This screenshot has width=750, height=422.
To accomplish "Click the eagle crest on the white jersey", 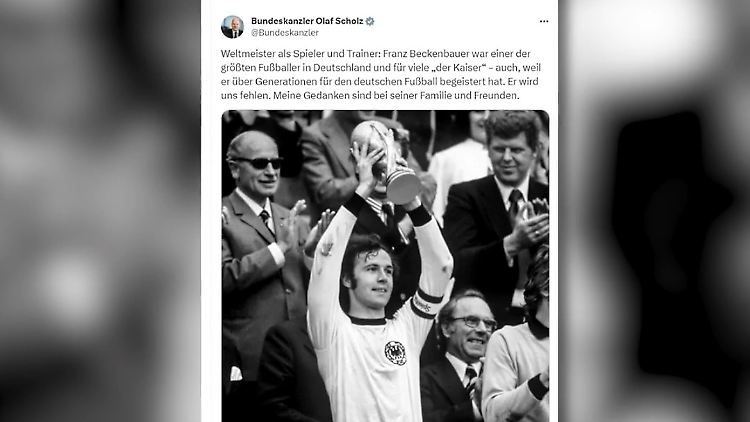I will (x=395, y=353).
